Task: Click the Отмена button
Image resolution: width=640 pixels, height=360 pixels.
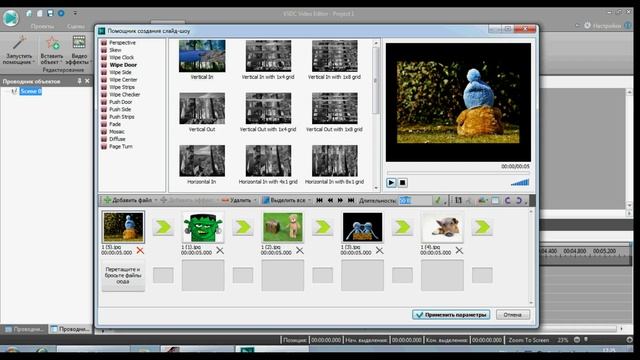Action: click(x=513, y=315)
